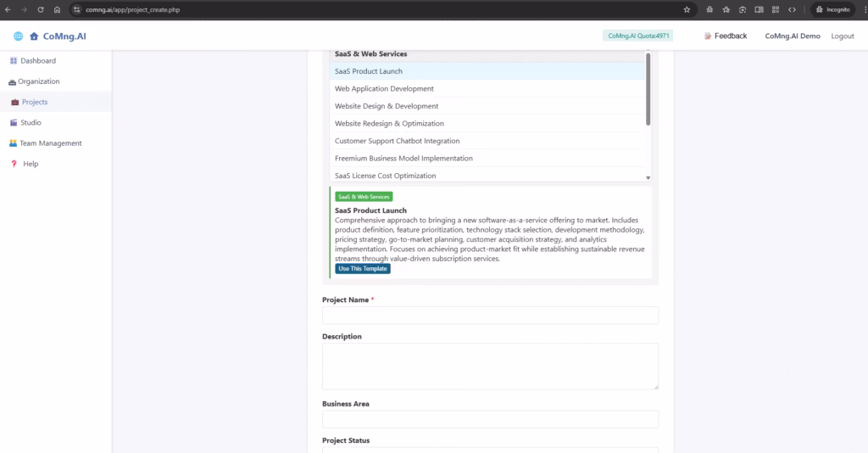
Task: Bookmark this page with star icon
Action: click(x=687, y=9)
